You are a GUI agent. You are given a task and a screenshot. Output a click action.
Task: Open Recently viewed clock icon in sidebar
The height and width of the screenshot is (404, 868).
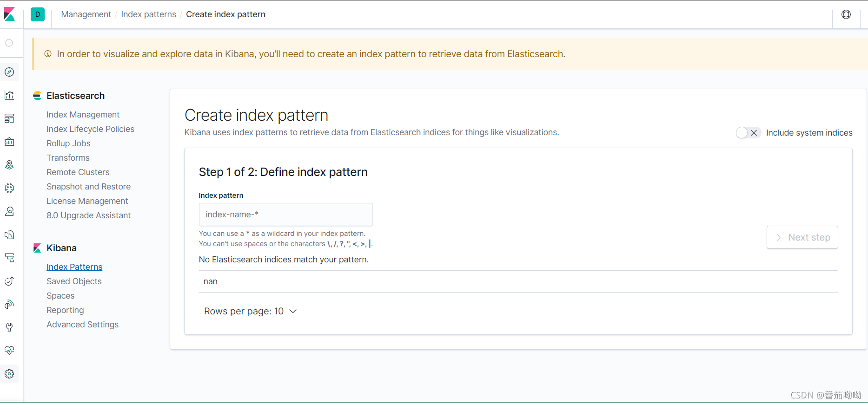point(9,43)
